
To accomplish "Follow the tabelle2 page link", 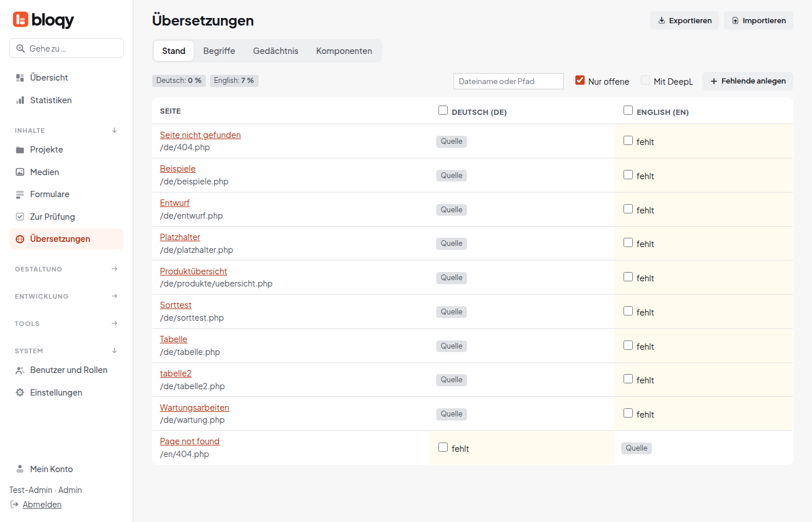I will click(176, 374).
